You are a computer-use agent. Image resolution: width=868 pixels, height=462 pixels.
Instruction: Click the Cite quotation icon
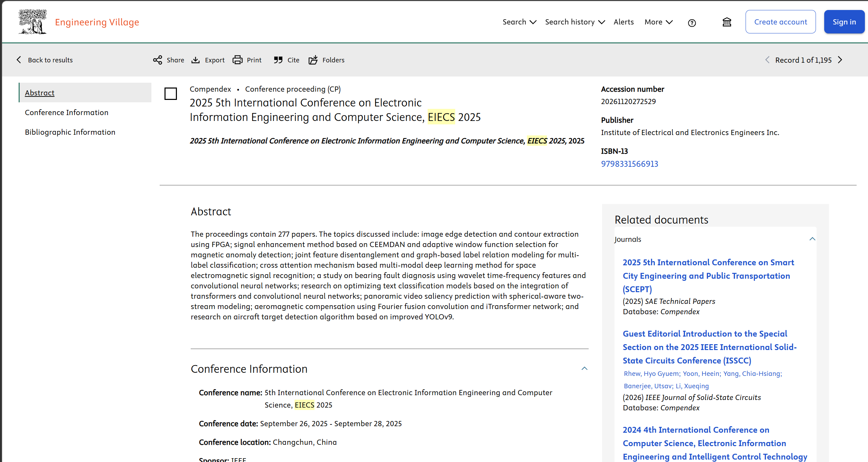(278, 60)
